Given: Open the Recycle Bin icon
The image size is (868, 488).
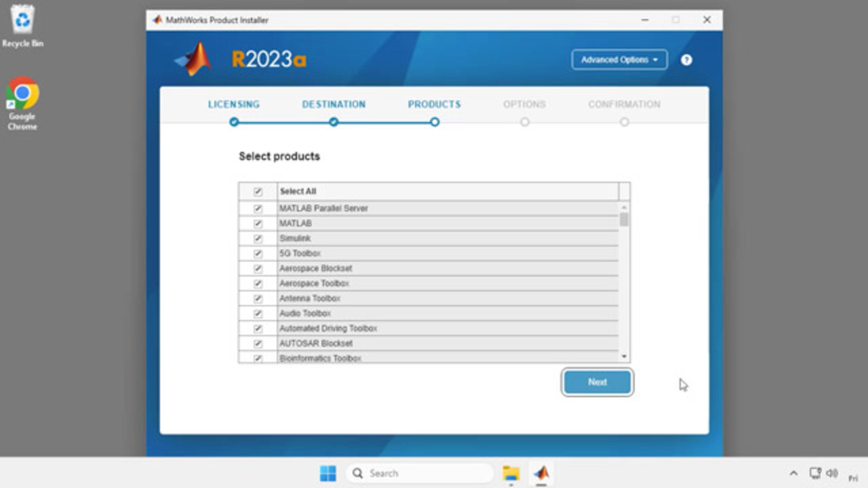Looking at the screenshot, I should pos(22,20).
